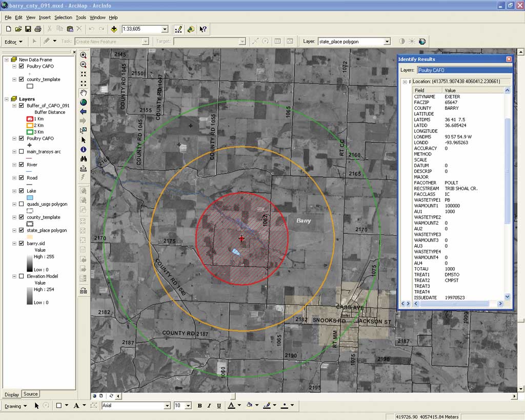Uncheck the River layer
The width and height of the screenshot is (525, 420).
pos(22,165)
